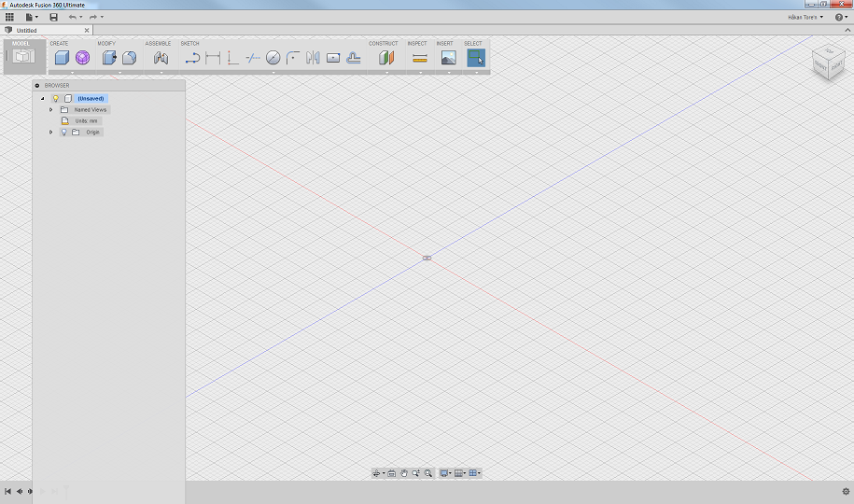Click the Select tool icon
Screen dimensions: 854x504
(476, 58)
